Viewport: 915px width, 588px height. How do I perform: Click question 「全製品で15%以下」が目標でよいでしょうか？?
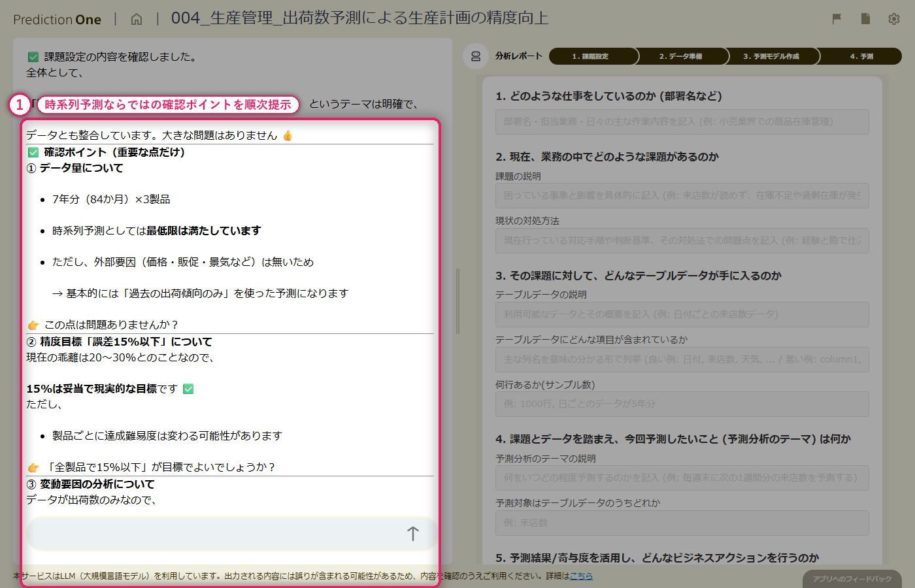160,467
